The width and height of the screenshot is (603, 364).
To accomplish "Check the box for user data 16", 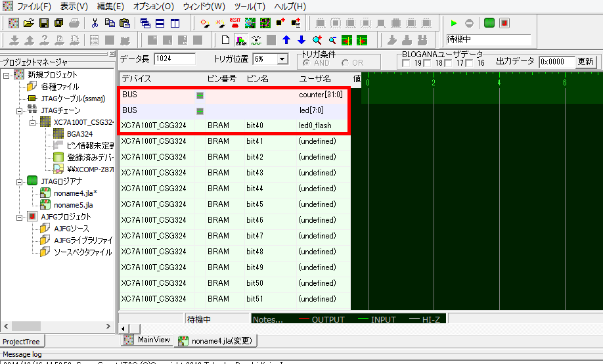I will click(x=468, y=63).
